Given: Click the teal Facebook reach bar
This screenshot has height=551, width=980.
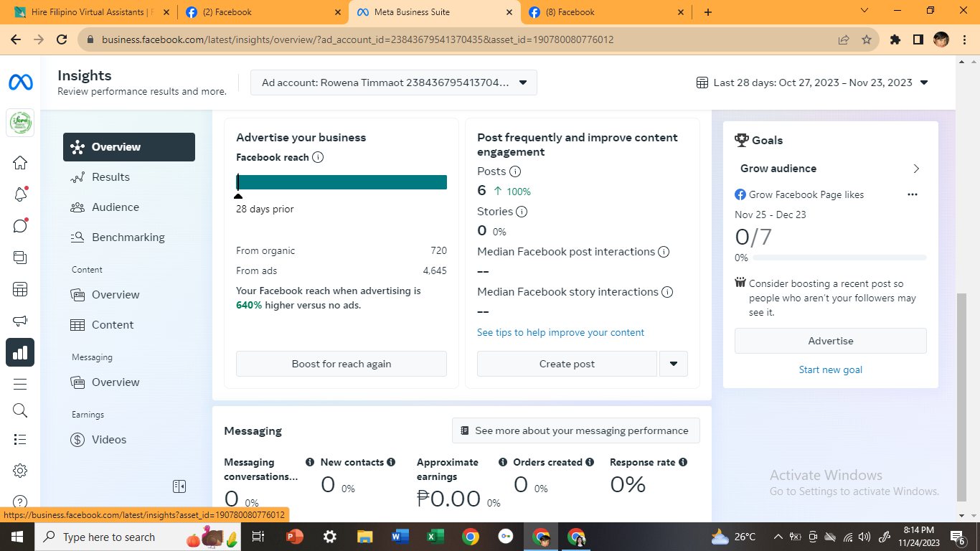Looking at the screenshot, I should click(341, 182).
